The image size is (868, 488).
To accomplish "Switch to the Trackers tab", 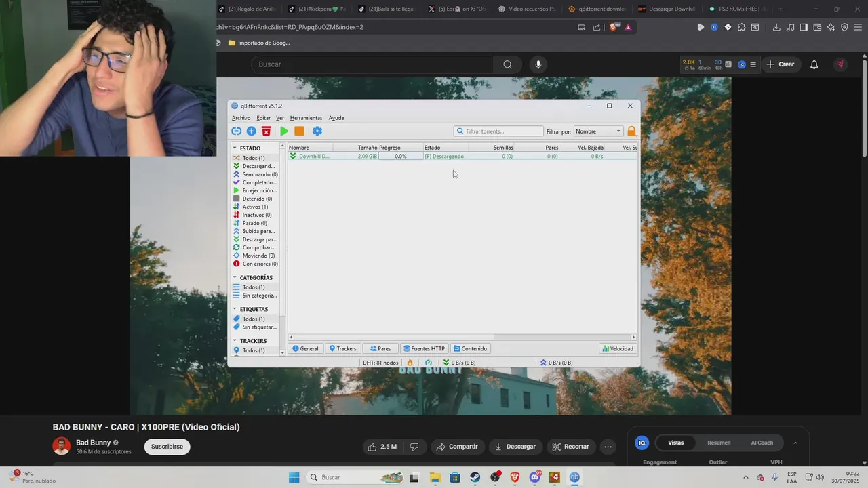I will click(x=342, y=349).
